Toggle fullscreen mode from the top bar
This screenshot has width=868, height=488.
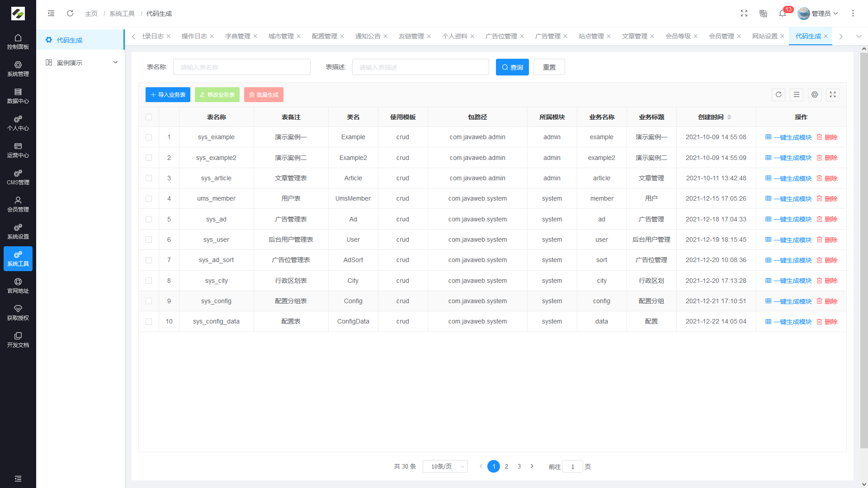(x=744, y=14)
